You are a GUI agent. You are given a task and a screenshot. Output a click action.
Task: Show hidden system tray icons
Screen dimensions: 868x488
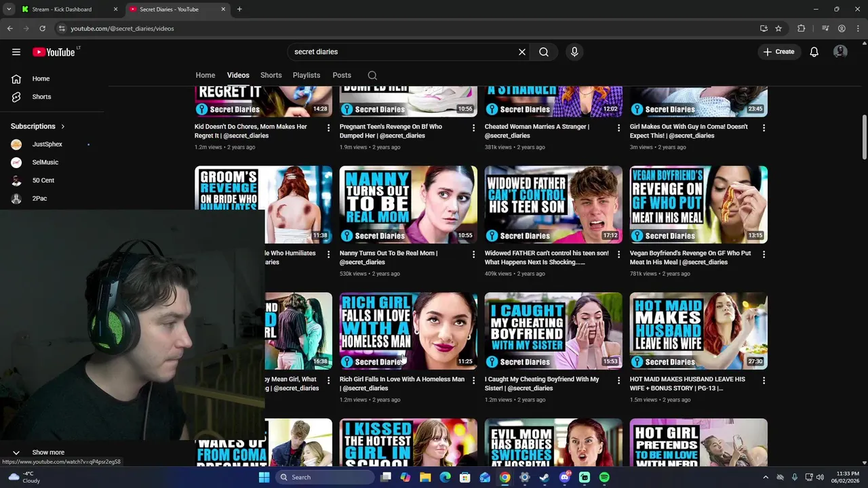pos(766,477)
